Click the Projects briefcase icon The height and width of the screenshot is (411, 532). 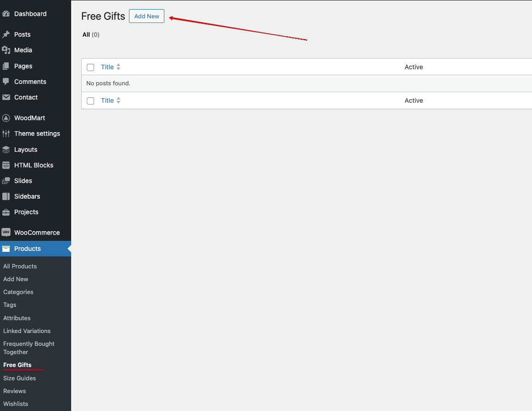[6, 212]
